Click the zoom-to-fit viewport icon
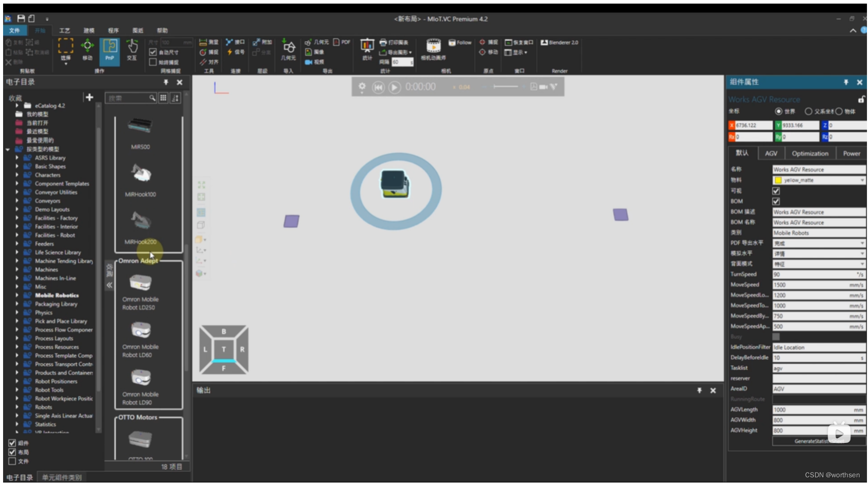868x483 pixels. (201, 185)
